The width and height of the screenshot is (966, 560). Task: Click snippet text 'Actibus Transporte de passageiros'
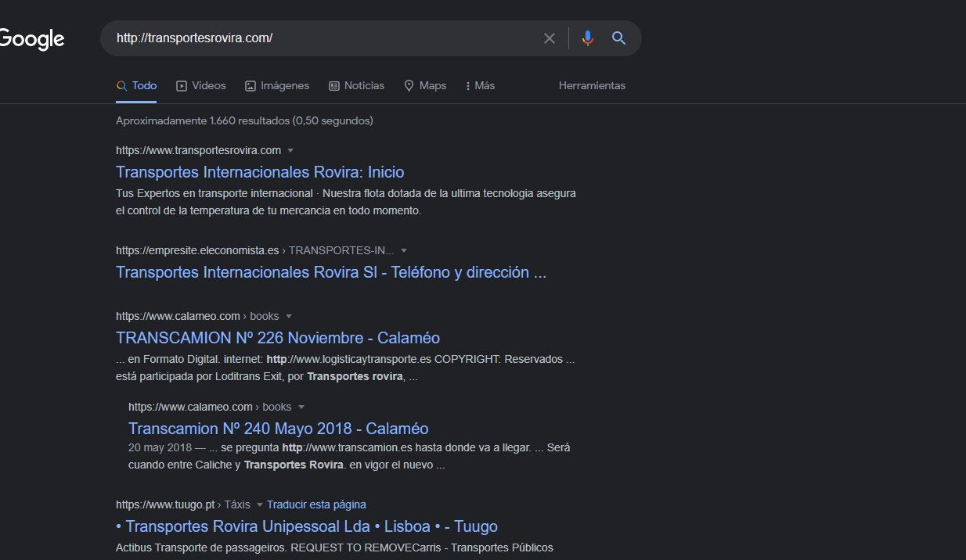pos(201,548)
